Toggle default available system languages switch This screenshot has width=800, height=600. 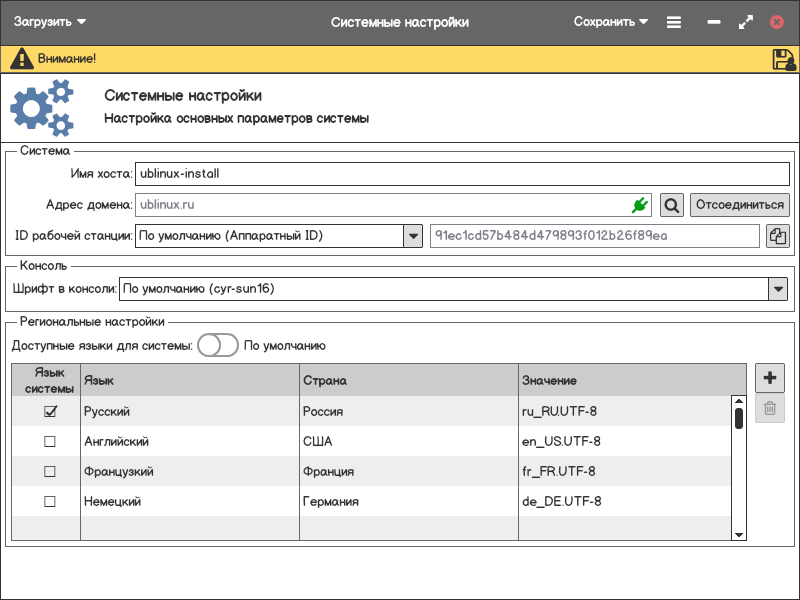tap(217, 345)
